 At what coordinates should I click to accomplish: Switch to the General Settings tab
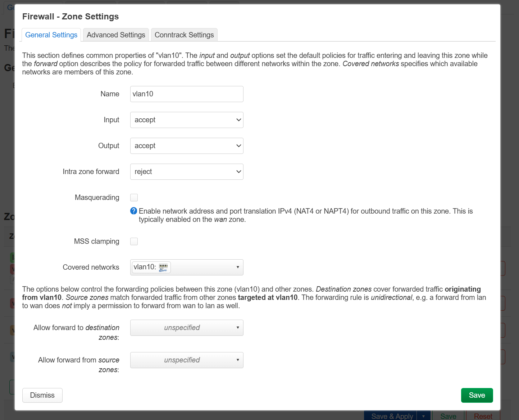[51, 35]
